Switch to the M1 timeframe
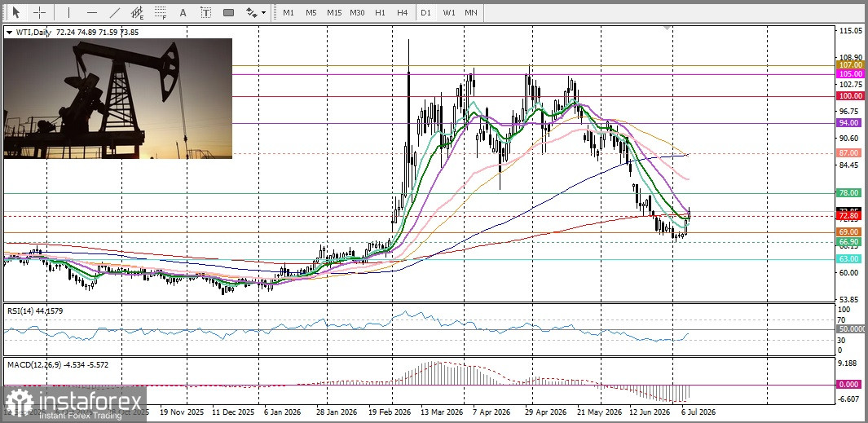Viewport: 868px width, 423px height. [x=289, y=12]
